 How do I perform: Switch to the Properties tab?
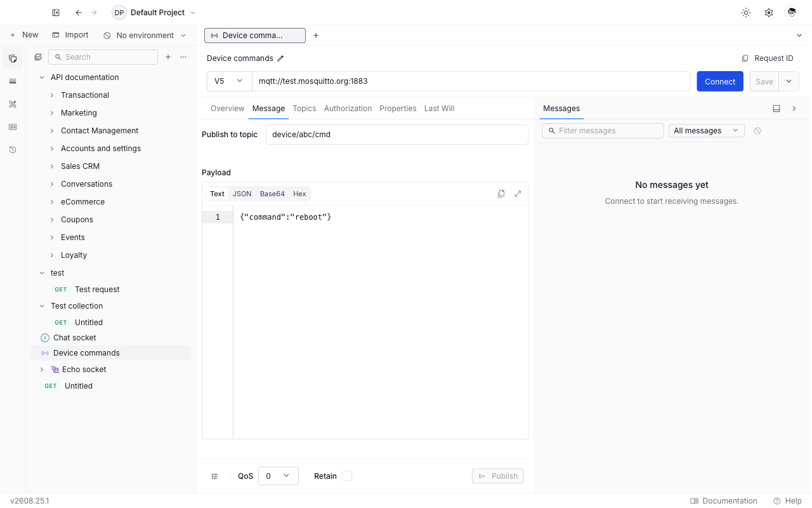[x=398, y=109]
